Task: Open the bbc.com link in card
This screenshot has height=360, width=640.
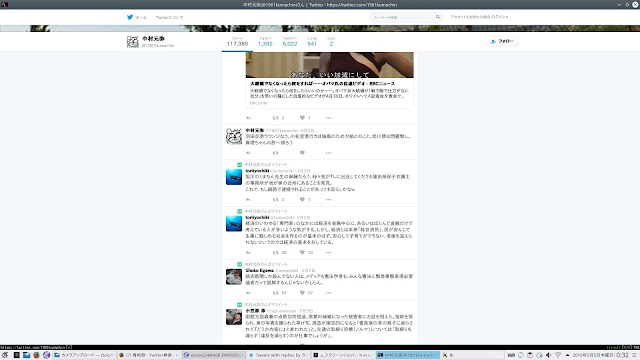Action: [258, 103]
